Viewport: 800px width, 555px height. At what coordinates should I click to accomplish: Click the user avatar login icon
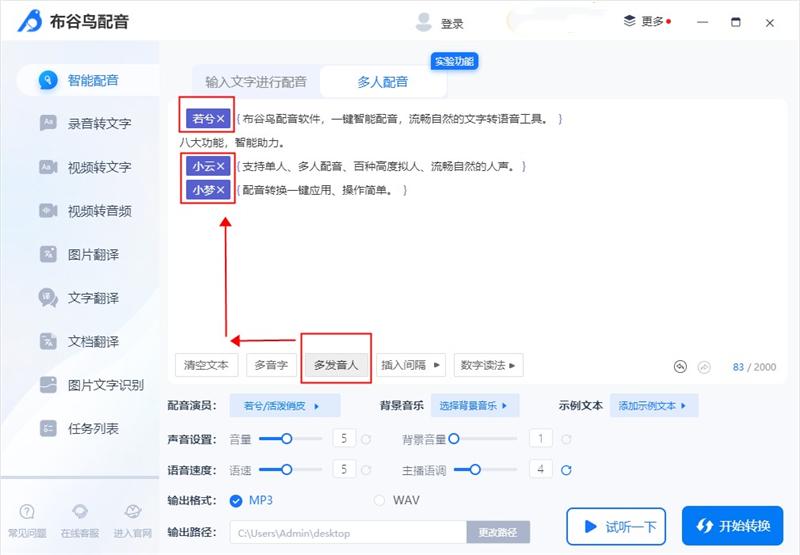(423, 22)
